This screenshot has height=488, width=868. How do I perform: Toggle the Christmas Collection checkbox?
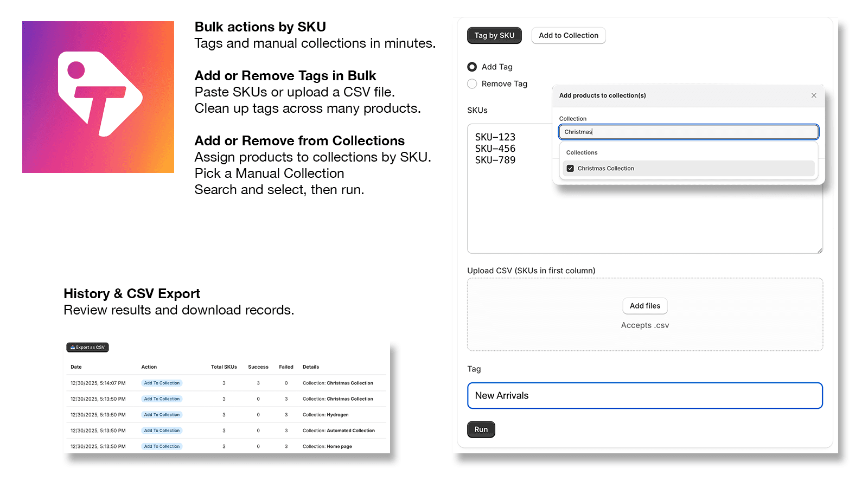point(570,169)
